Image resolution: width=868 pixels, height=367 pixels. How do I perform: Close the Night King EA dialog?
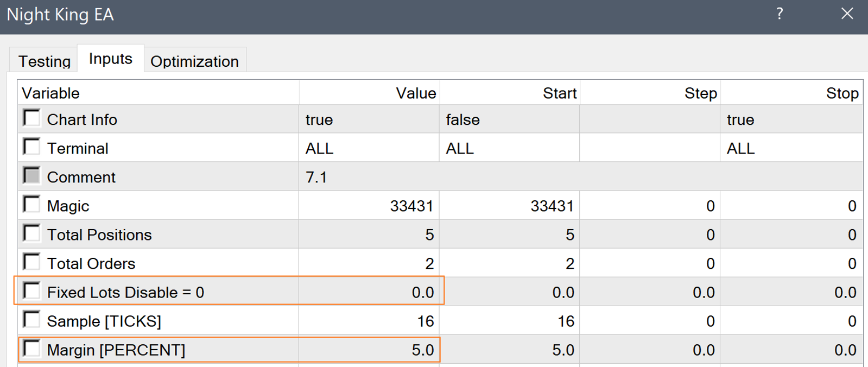click(847, 14)
